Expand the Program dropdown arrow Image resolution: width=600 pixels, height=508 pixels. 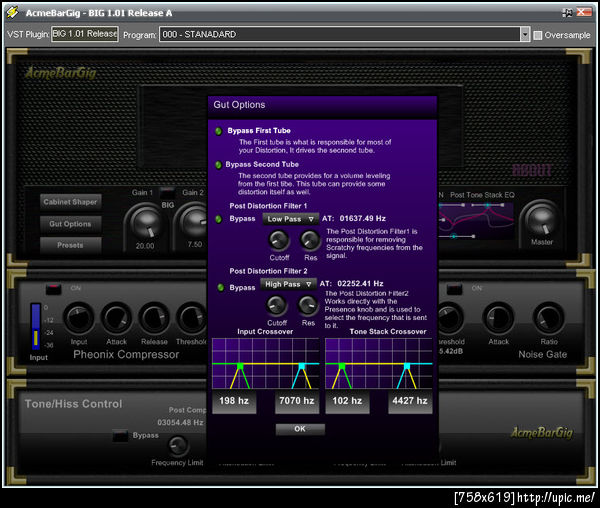pos(525,34)
